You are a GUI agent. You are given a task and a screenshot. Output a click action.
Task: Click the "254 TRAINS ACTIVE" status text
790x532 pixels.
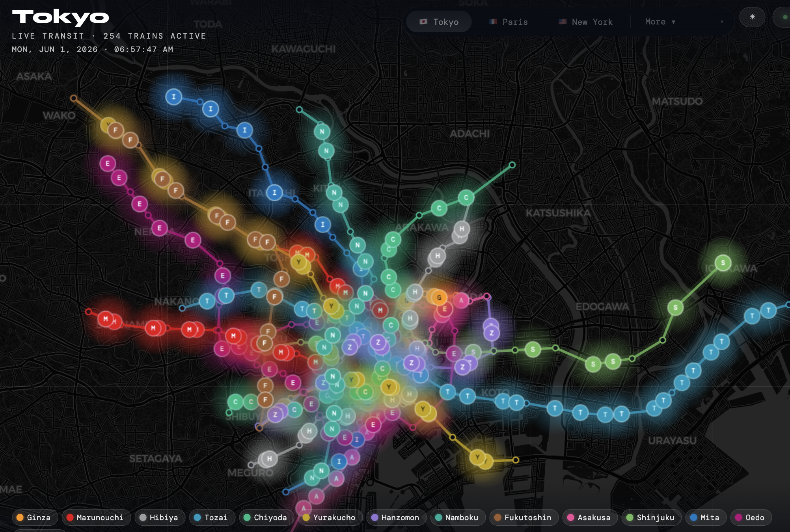pos(155,36)
